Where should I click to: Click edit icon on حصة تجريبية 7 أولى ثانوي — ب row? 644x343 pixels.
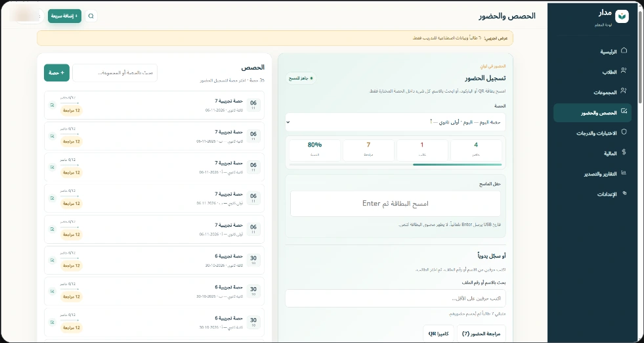52,198
